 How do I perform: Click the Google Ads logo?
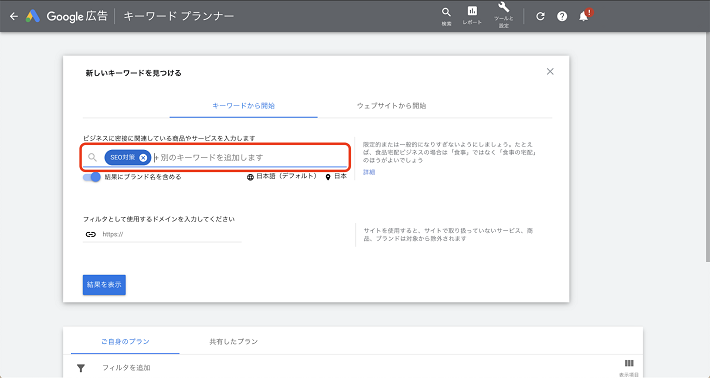tap(33, 16)
